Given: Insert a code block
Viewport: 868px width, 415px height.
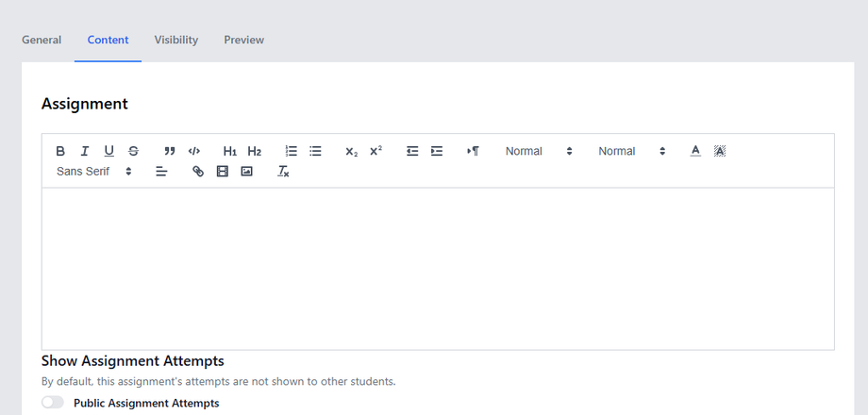Looking at the screenshot, I should click(x=194, y=151).
